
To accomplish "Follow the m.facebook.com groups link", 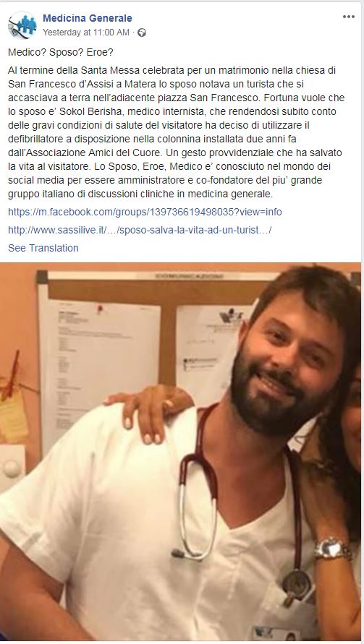I will [x=145, y=212].
